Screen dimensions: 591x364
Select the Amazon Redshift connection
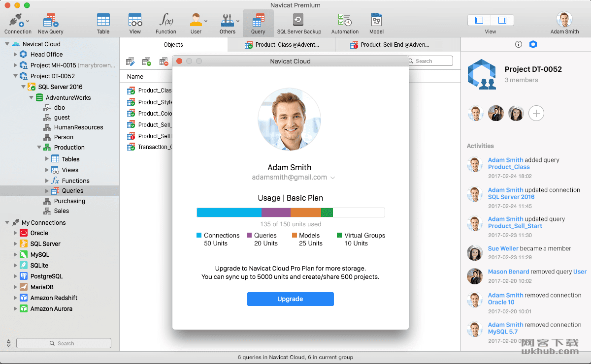tap(54, 298)
